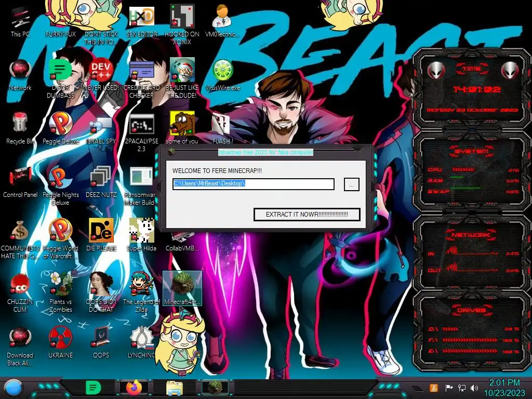Click the F:\ drive usage bar in widget
The image size is (532, 399).
coord(470,340)
